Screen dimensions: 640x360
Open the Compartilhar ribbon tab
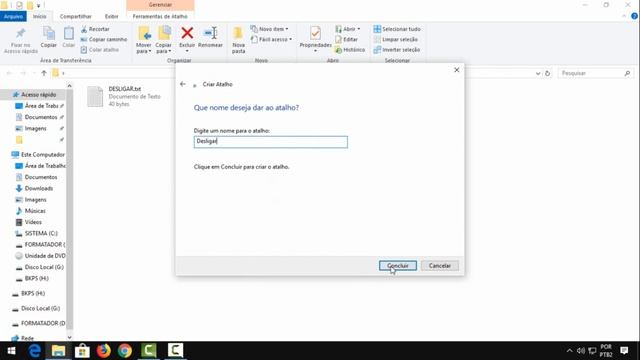coord(76,16)
